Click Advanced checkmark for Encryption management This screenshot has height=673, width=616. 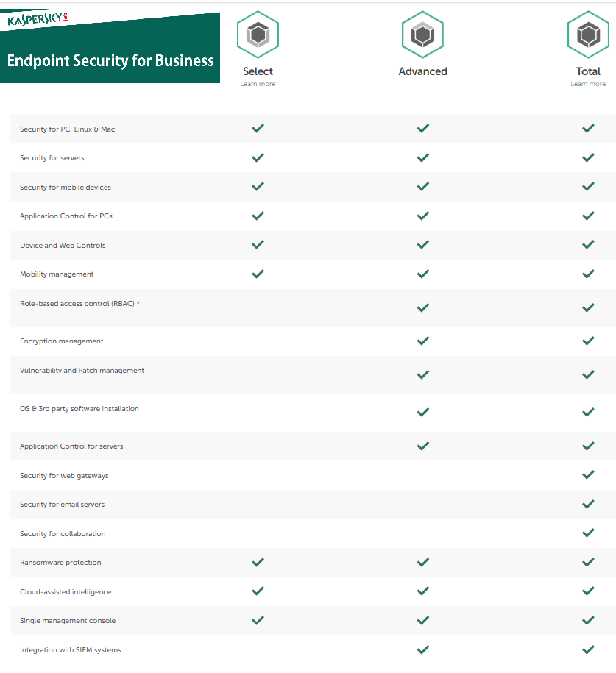coord(422,341)
